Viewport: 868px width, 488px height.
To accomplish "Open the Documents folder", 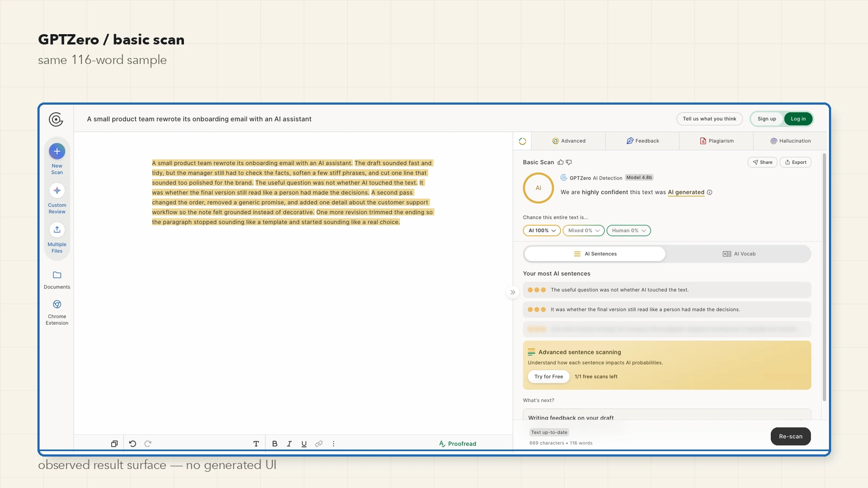I will coord(57,280).
